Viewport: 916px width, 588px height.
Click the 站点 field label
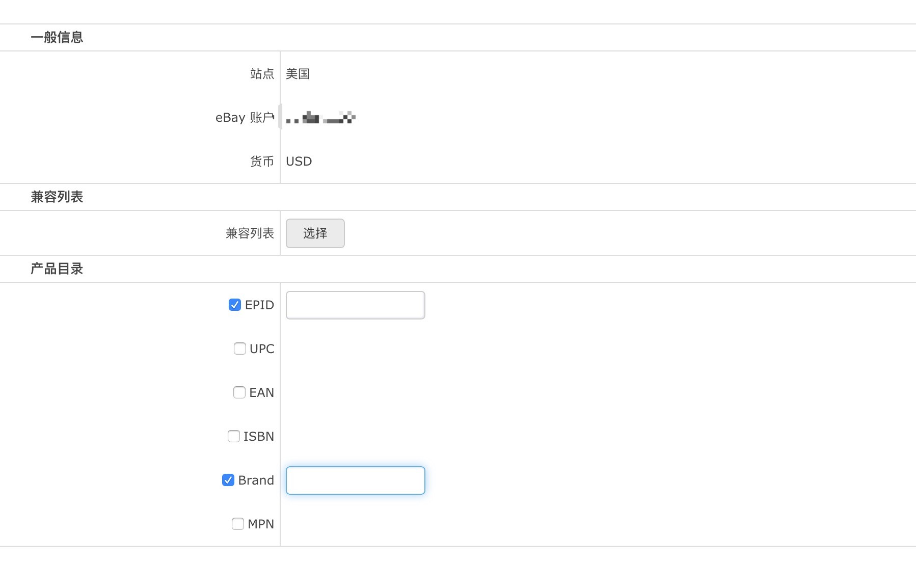click(262, 74)
